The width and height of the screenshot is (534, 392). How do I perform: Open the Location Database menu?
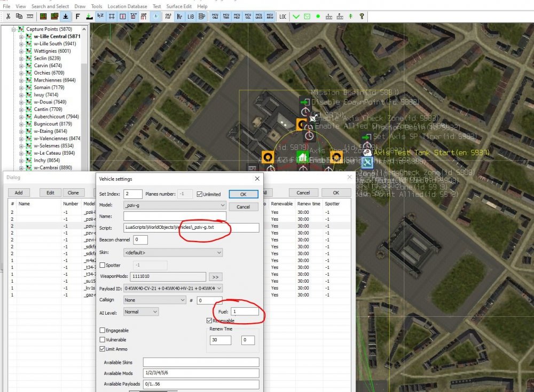point(128,6)
